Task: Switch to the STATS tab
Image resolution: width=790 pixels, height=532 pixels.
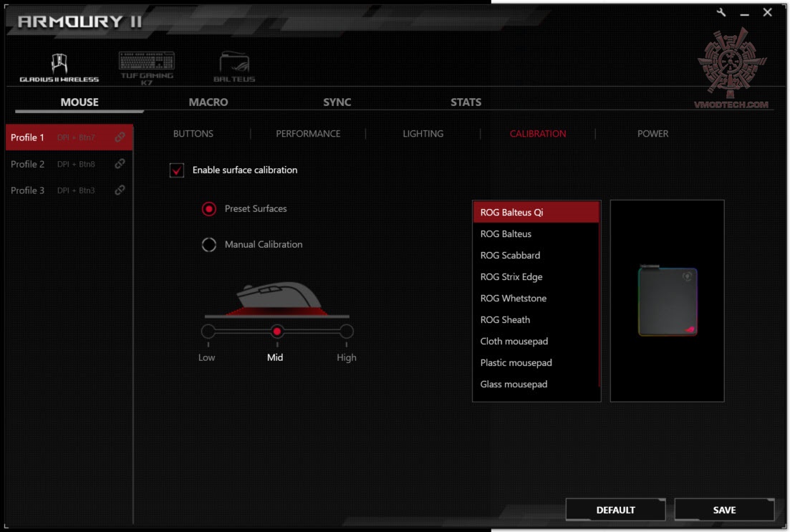Action: [x=466, y=102]
